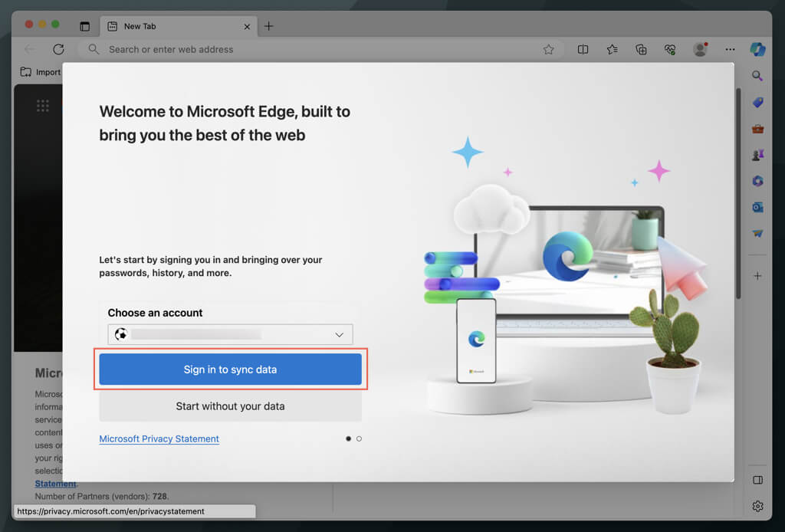Viewport: 785px width, 532px height.
Task: Go to second page dot indicator
Action: click(x=359, y=439)
